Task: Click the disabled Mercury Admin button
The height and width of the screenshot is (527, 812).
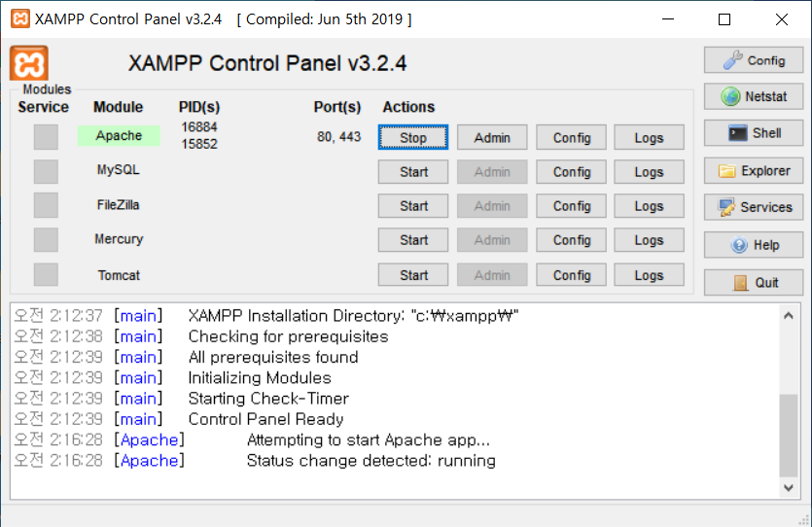Action: point(492,240)
